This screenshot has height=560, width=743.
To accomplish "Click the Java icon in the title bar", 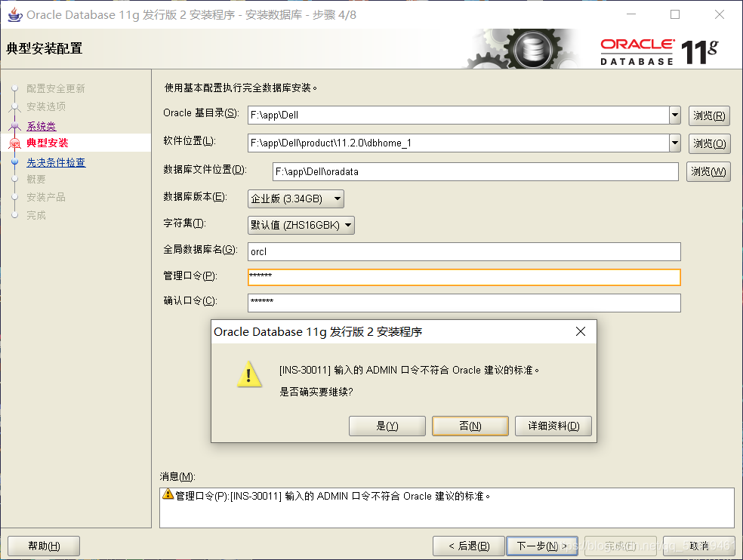I will click(x=14, y=14).
